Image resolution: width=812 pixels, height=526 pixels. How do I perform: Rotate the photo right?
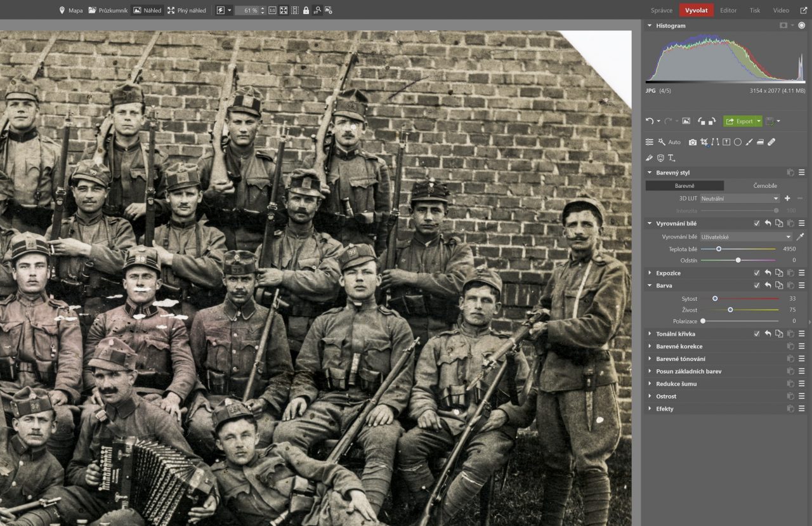[x=712, y=121]
